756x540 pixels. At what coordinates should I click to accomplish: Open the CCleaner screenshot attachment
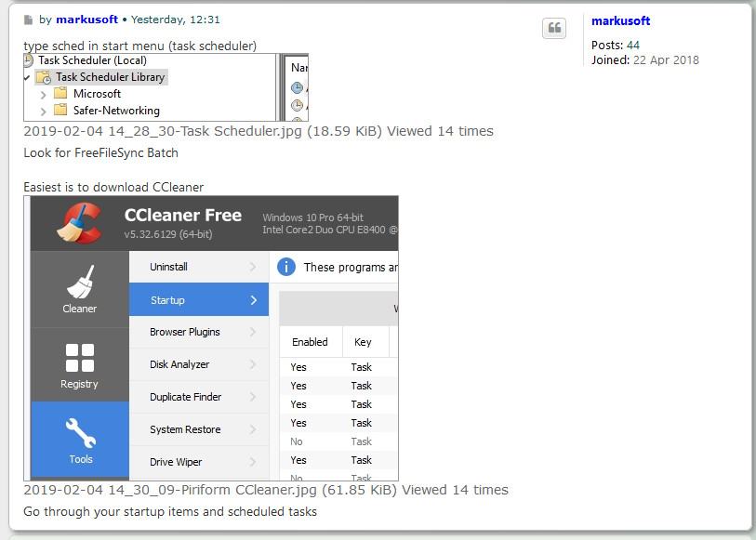(x=211, y=338)
